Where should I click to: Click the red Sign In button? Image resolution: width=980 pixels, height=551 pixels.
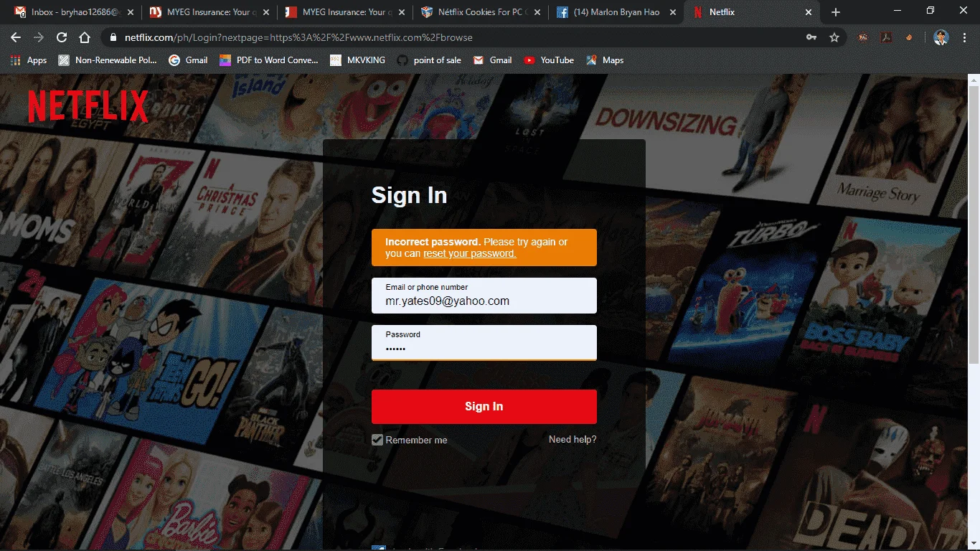pyautogui.click(x=484, y=407)
